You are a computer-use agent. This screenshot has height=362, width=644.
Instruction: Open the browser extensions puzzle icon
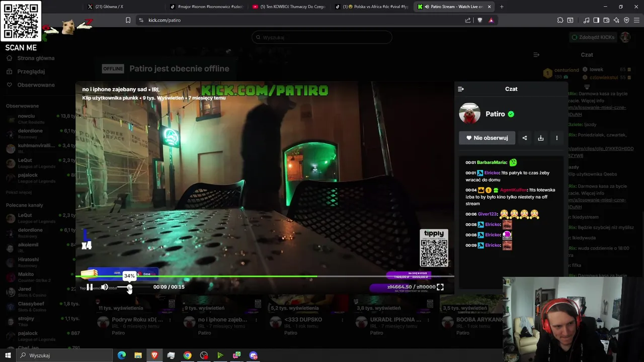(560, 20)
